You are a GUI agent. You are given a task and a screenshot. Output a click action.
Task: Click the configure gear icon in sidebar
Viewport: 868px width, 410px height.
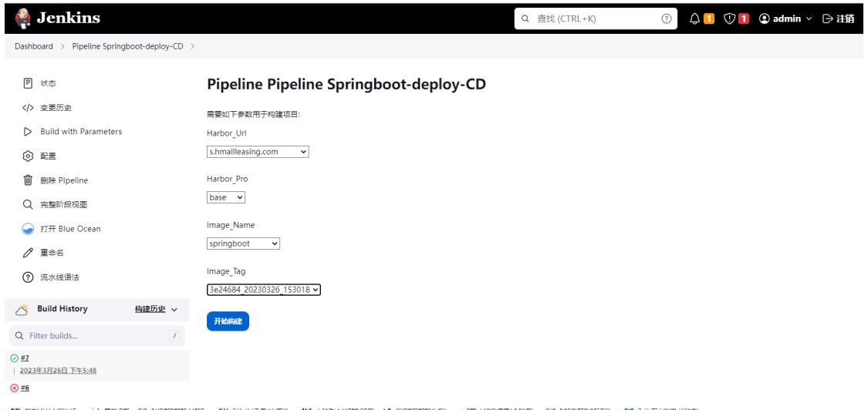coord(28,156)
